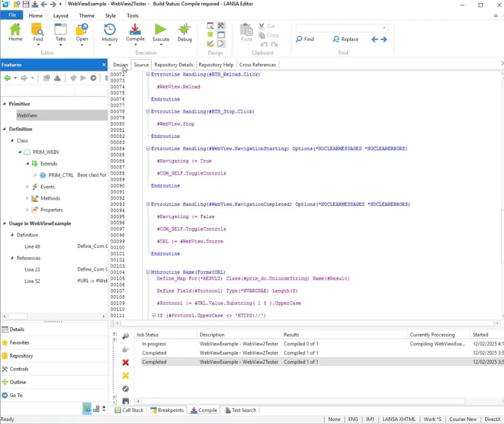Open the Repository panel
The width and height of the screenshot is (504, 424).
pyautogui.click(x=54, y=356)
